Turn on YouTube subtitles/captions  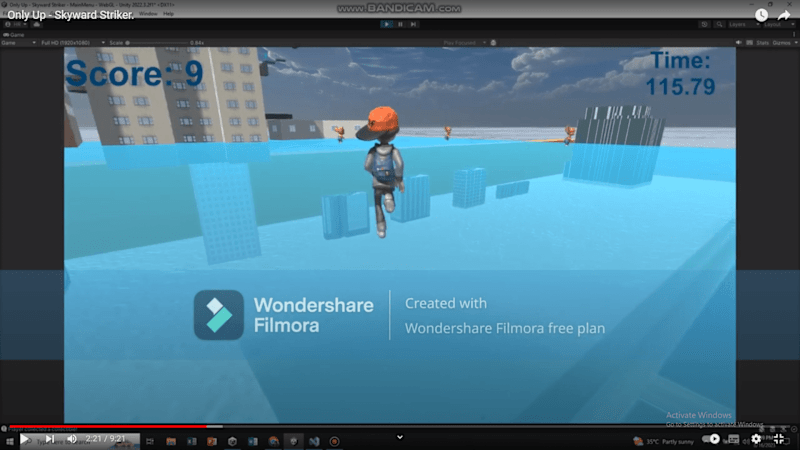tap(733, 439)
